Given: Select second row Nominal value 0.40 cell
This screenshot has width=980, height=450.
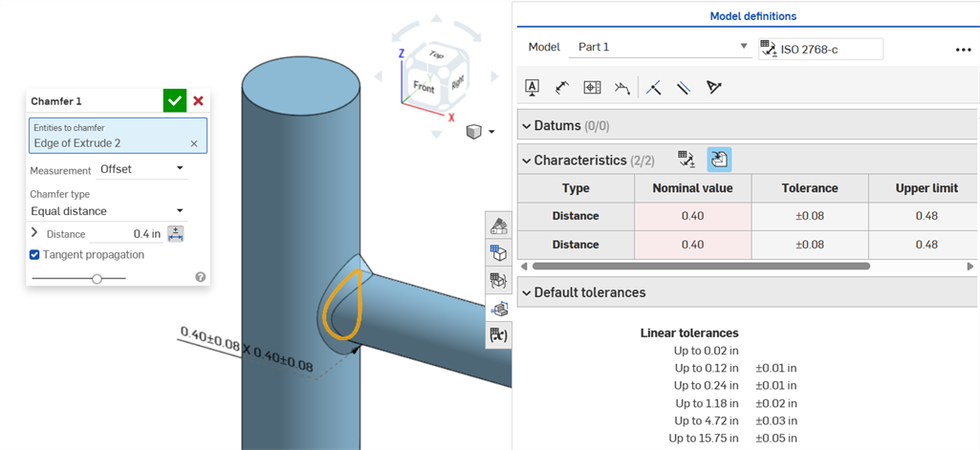Looking at the screenshot, I should click(x=692, y=245).
